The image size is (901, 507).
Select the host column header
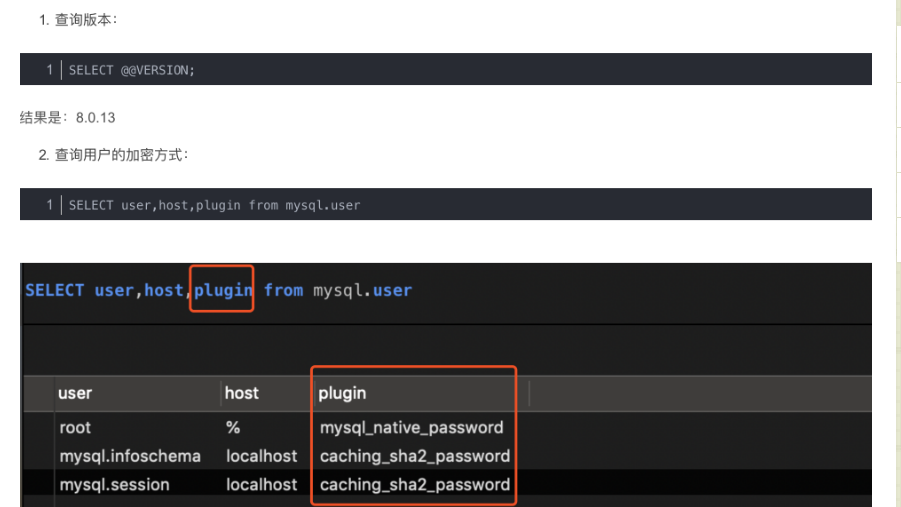(x=242, y=393)
